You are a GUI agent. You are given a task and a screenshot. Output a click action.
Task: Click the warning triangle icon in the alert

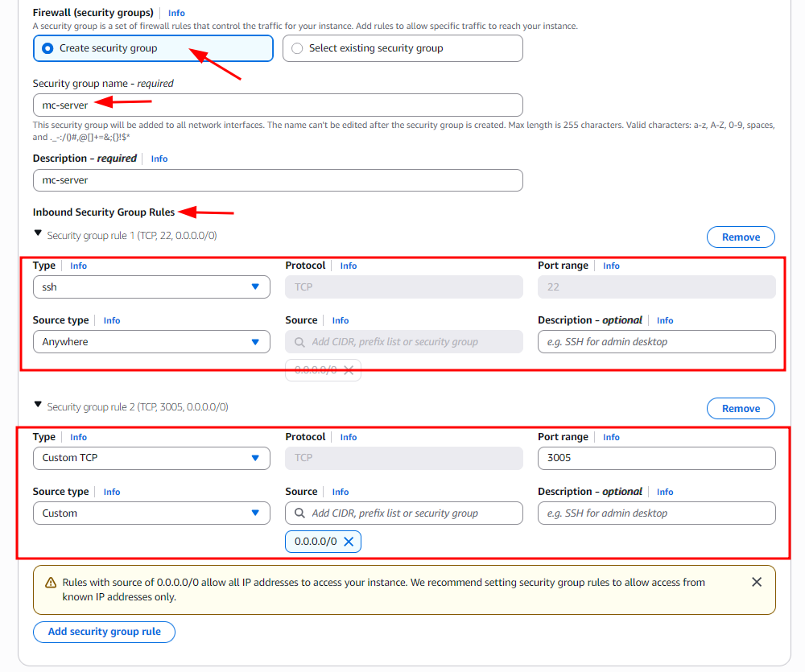point(48,583)
